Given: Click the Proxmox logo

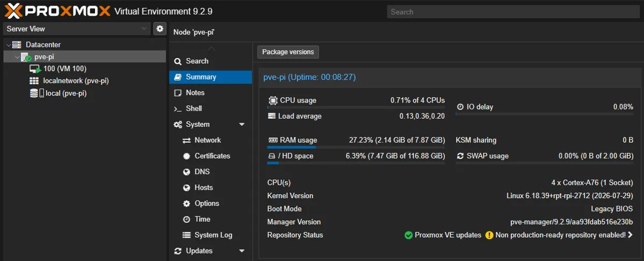Looking at the screenshot, I should 56,11.
